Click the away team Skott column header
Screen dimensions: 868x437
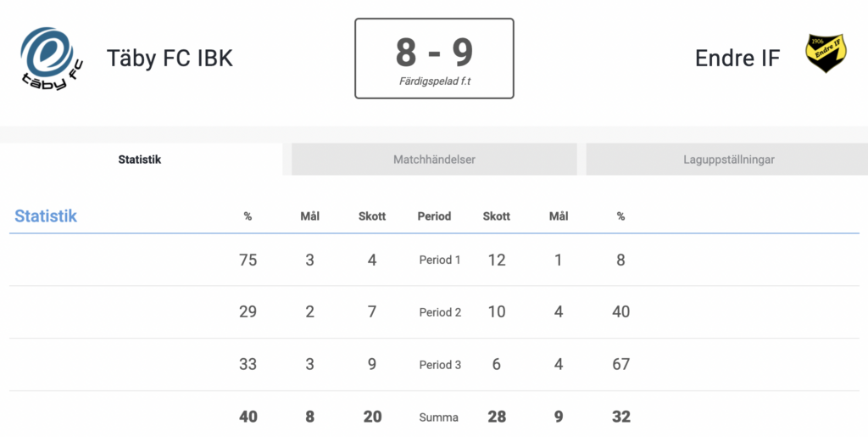tap(497, 216)
